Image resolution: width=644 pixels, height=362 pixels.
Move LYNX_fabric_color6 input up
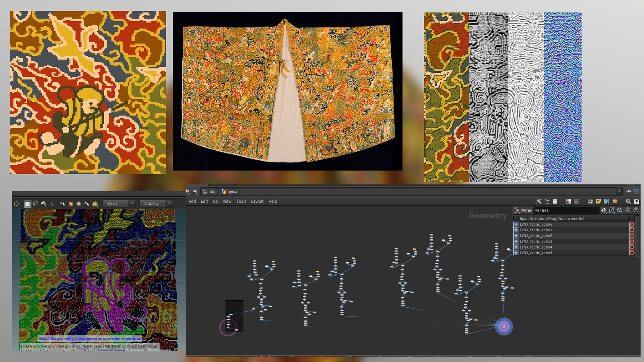516,224
